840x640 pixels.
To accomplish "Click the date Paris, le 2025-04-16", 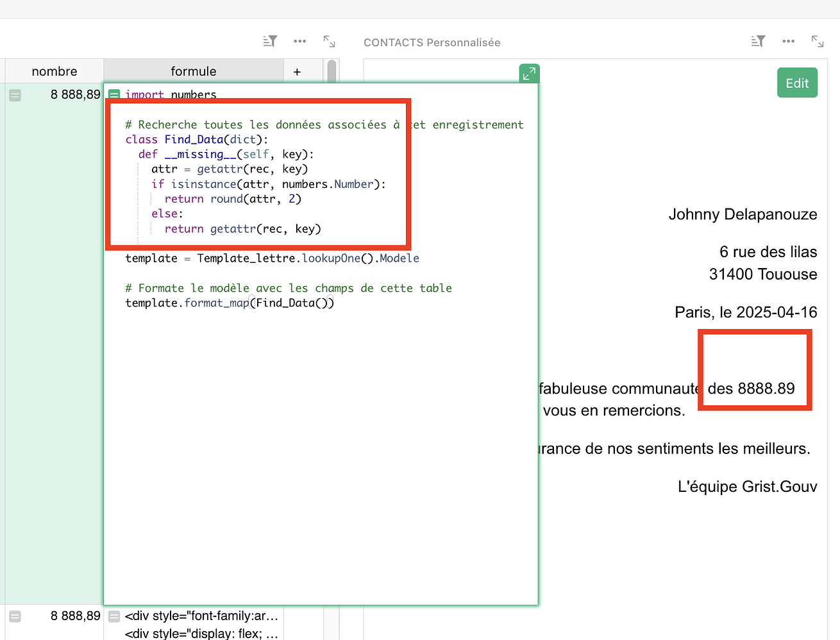I will click(x=746, y=312).
